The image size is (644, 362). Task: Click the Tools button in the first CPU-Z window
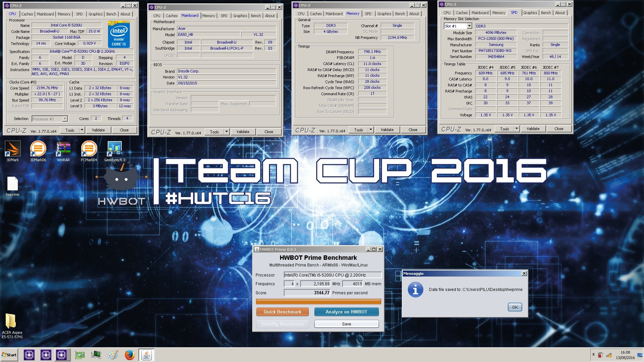tap(70, 130)
